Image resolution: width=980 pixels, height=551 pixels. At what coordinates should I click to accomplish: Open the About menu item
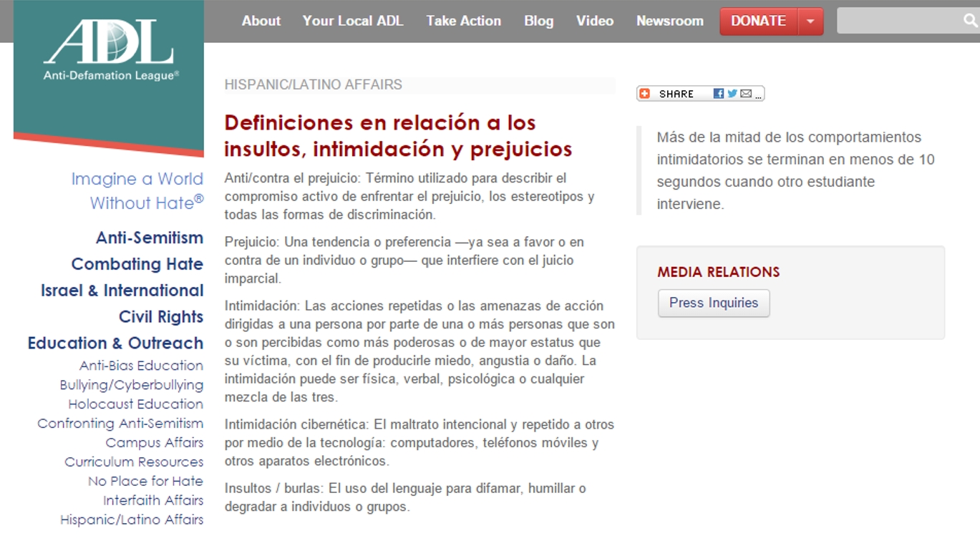pos(261,21)
